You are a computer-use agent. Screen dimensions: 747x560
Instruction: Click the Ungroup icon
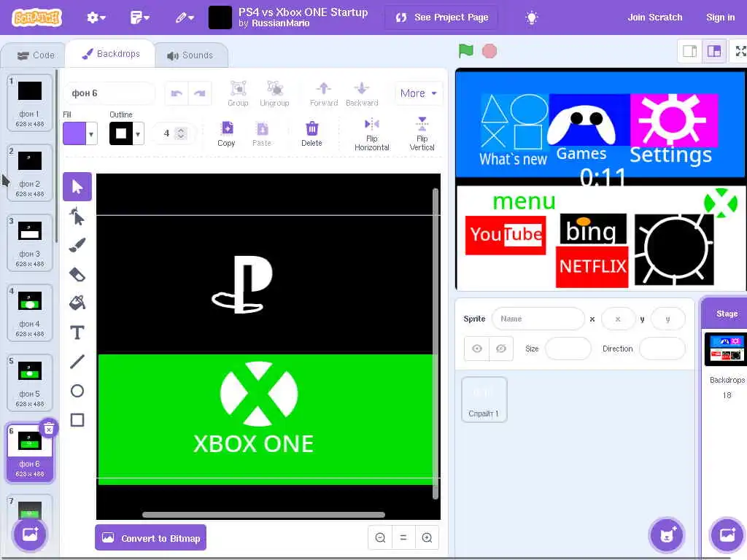tap(274, 93)
